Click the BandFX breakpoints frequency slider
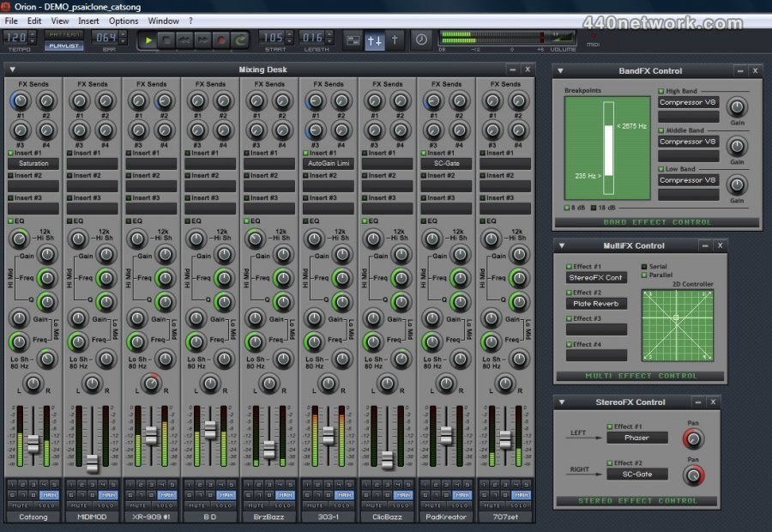Viewport: 772px width, 532px height. 608,148
